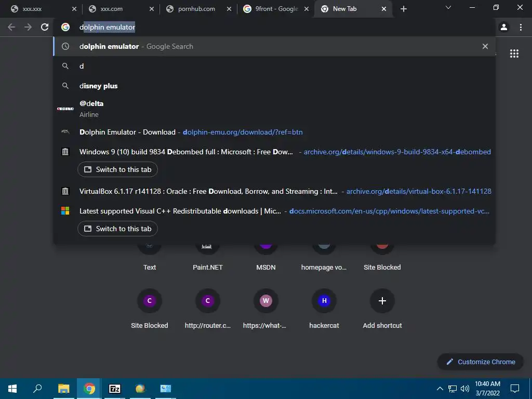Open a new tab with the plus icon
532x399 pixels.
pos(403,9)
